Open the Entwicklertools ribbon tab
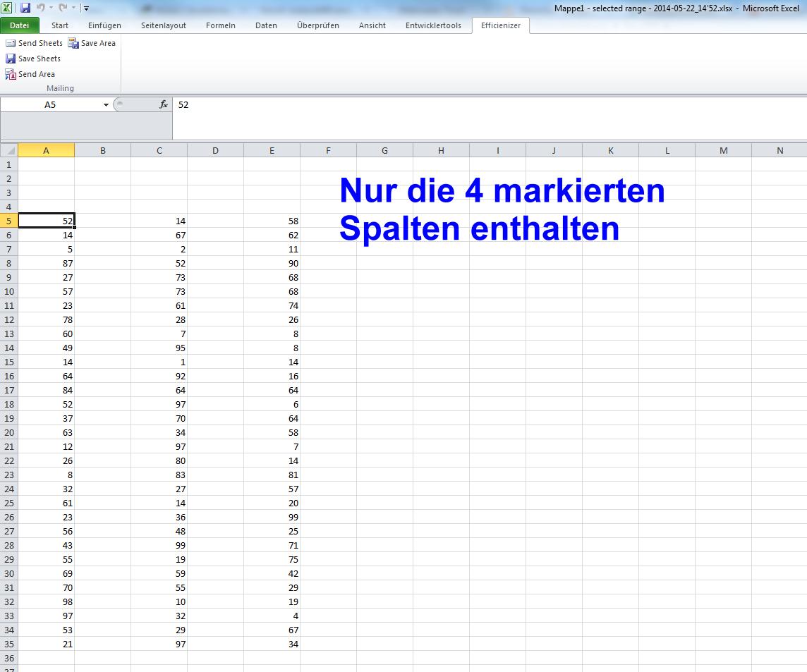The height and width of the screenshot is (672, 807). (433, 25)
